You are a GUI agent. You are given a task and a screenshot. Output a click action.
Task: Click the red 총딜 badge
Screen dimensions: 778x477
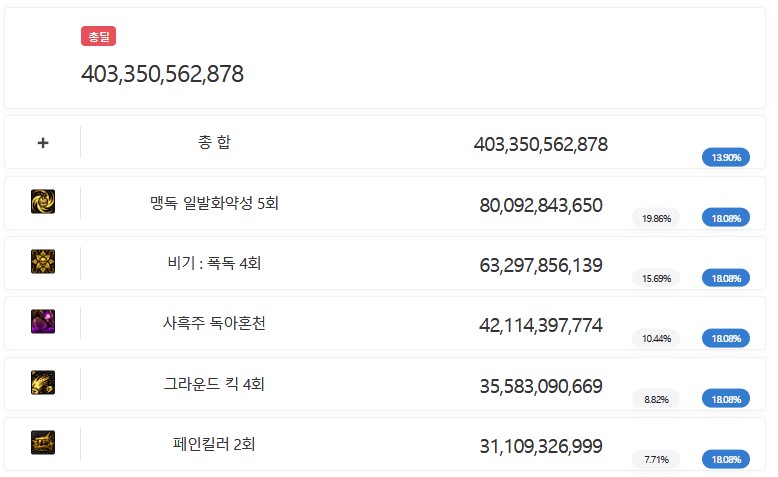click(x=98, y=37)
